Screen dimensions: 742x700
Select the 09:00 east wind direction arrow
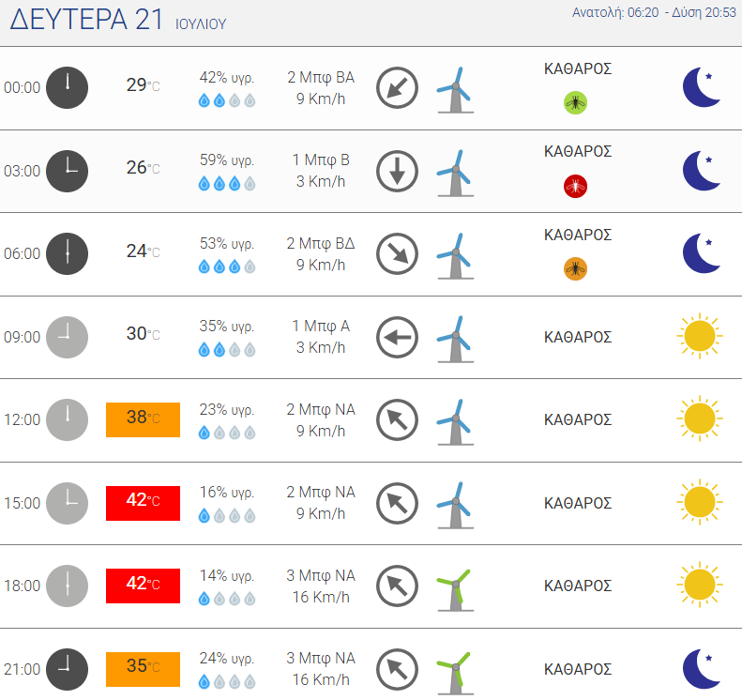pos(397,337)
